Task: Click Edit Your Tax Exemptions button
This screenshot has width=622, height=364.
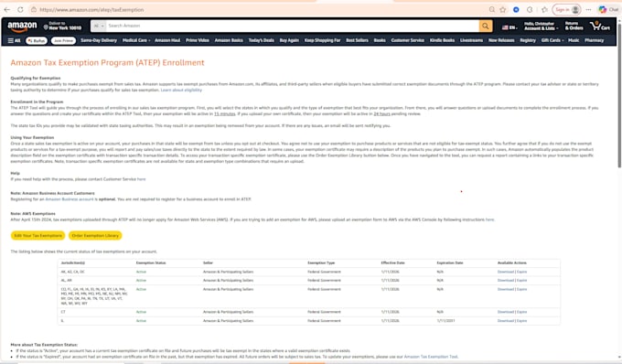Action: click(38, 236)
